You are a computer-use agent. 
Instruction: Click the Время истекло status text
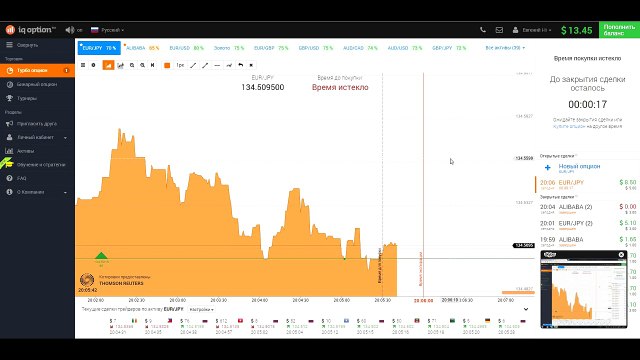pos(340,87)
